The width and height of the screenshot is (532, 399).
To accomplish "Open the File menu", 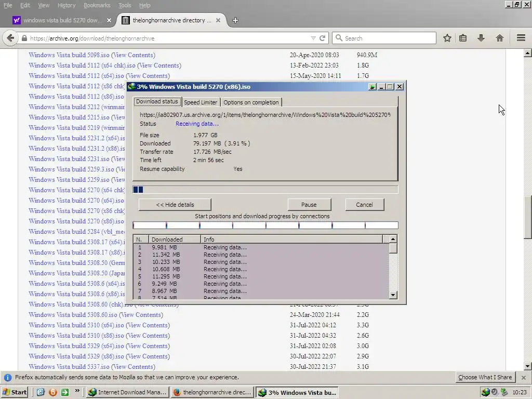I will coord(8,5).
